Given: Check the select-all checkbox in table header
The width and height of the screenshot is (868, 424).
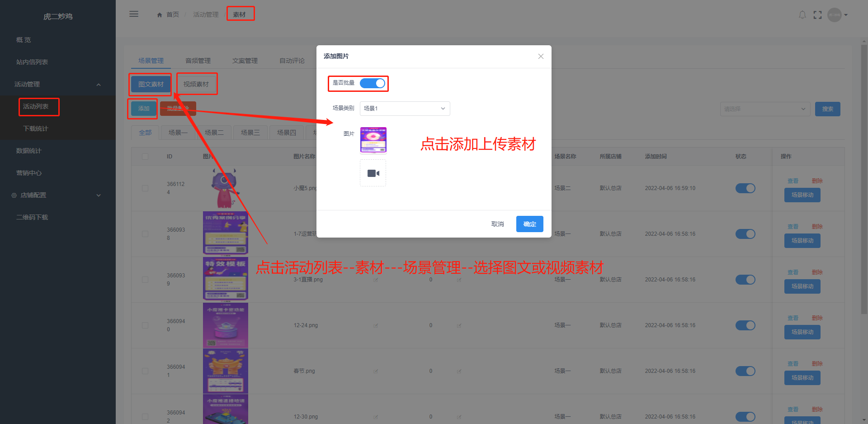Looking at the screenshot, I should click(x=145, y=157).
